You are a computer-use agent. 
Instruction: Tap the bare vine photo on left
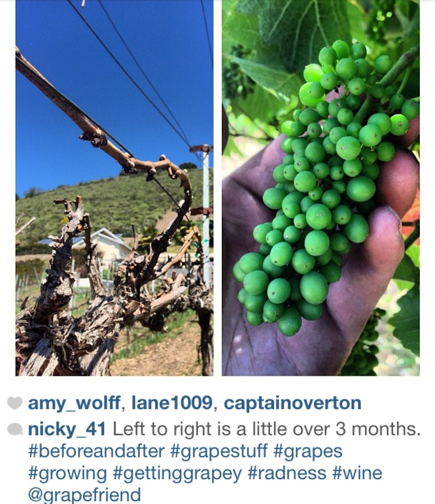(114, 188)
